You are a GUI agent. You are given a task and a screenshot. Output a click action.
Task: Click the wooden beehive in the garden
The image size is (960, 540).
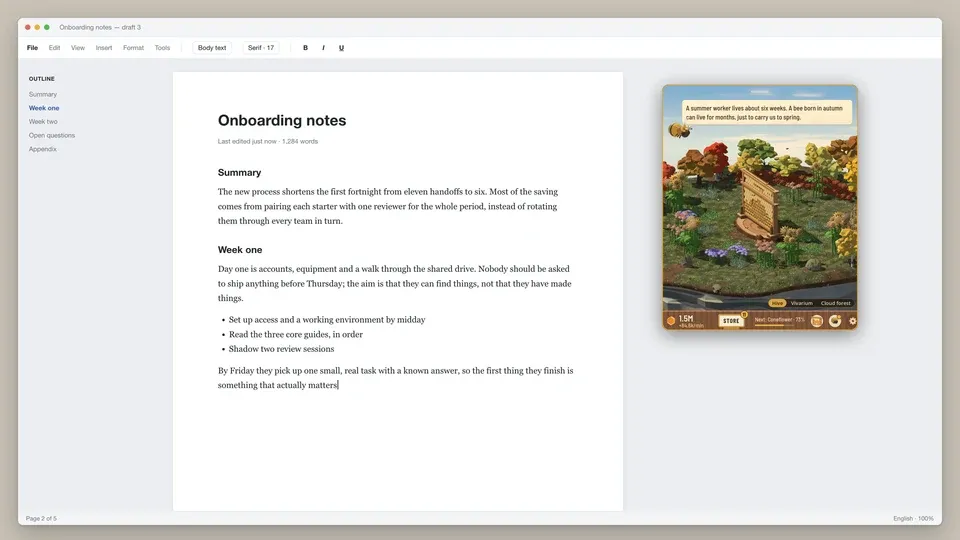[x=758, y=202]
